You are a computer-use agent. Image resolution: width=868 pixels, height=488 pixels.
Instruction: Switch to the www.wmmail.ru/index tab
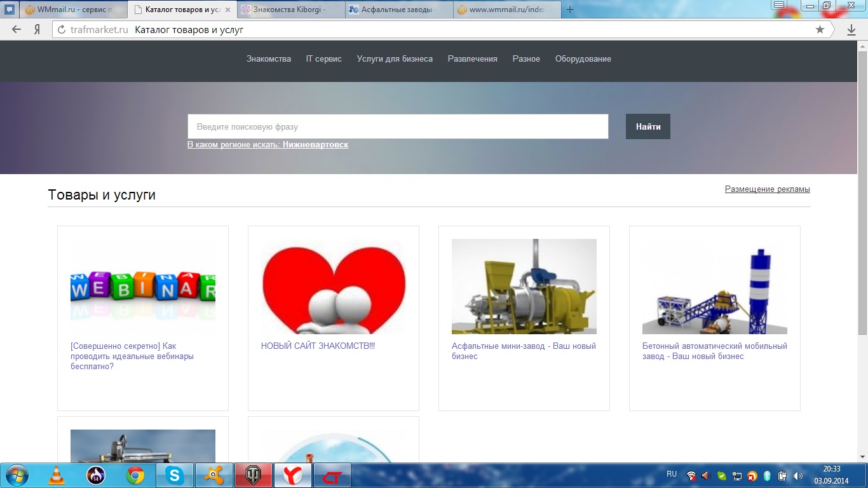(506, 10)
